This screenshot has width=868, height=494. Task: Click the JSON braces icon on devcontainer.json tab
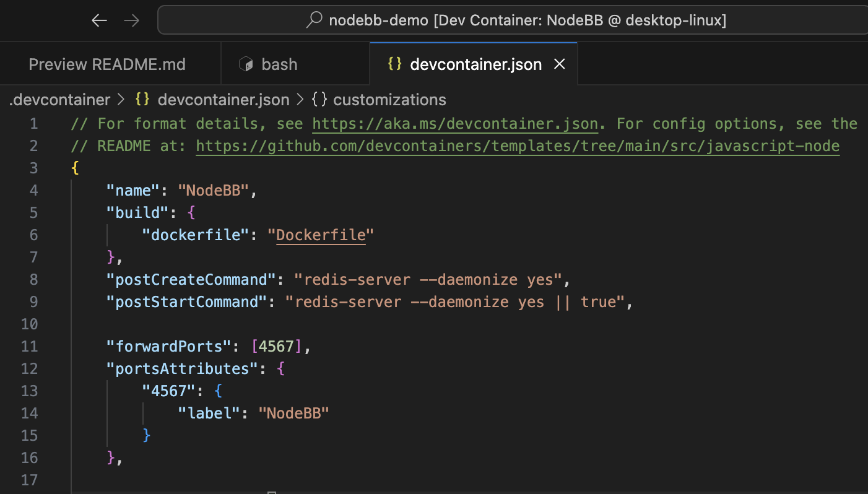click(394, 64)
